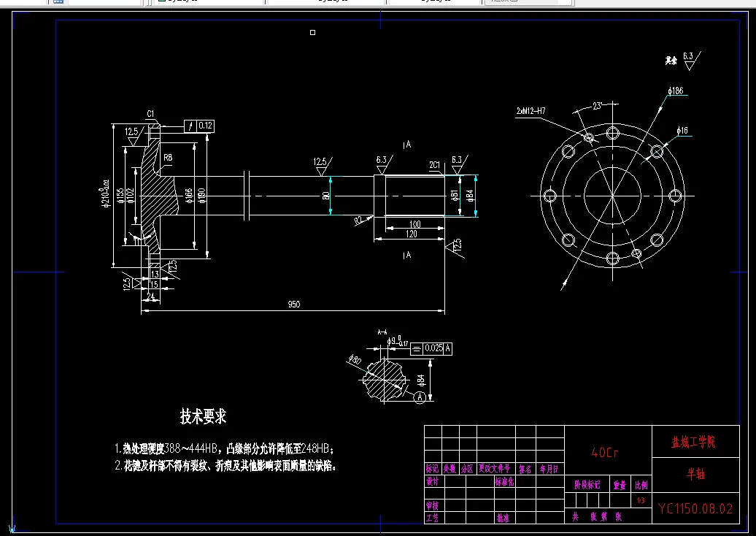Select the second technical requirement about 花键及杆部
The image size is (756, 536).
pos(225,466)
